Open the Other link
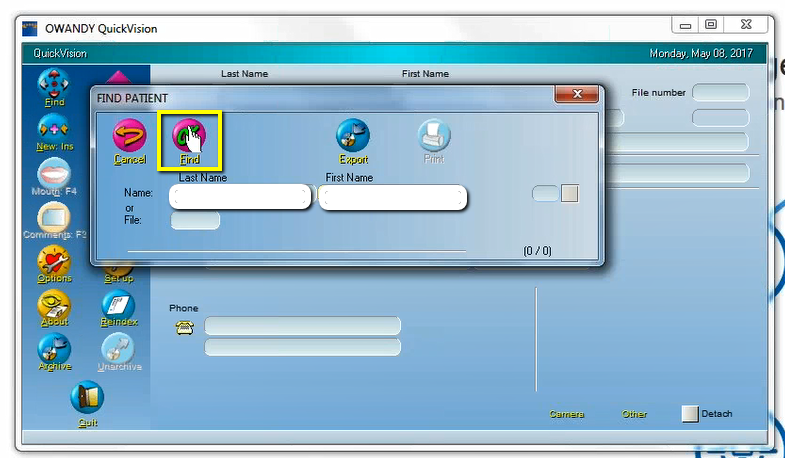 click(x=634, y=414)
